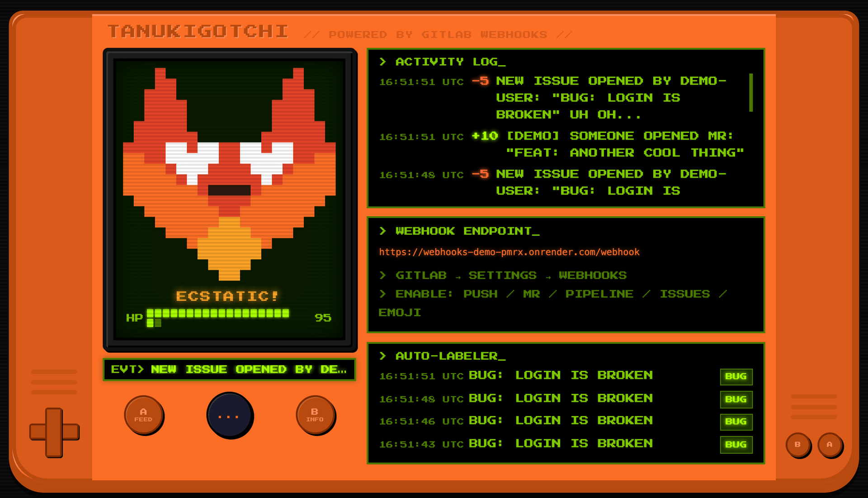This screenshot has height=498, width=868.
Task: Click the decorative B button on right
Action: 798,445
